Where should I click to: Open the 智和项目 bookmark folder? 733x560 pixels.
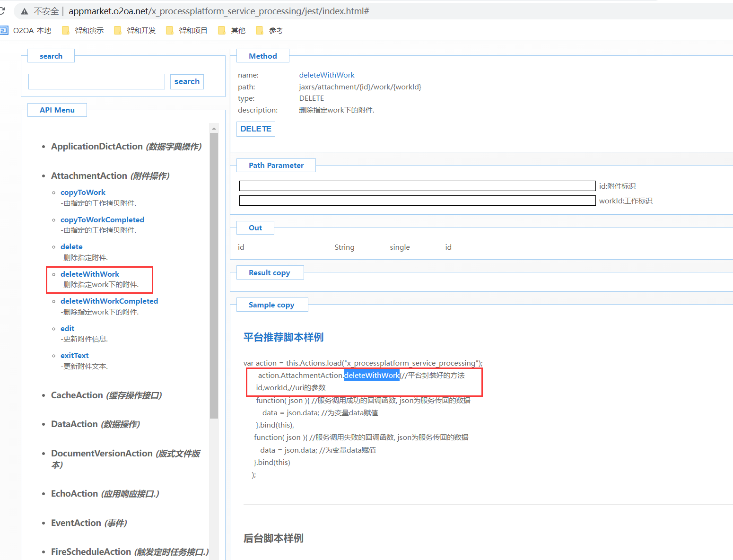[187, 31]
